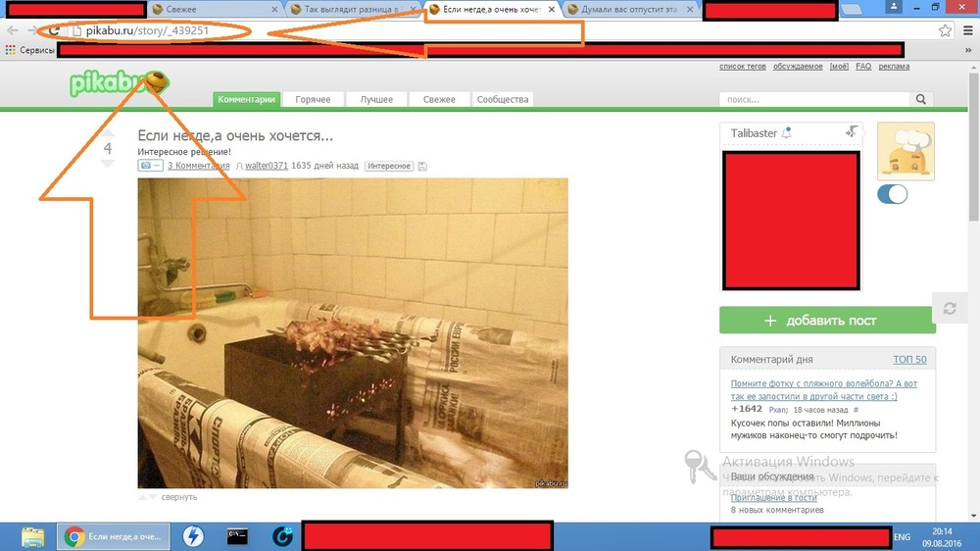Close the 'Если негде,а очень хочет' tab

(551, 10)
